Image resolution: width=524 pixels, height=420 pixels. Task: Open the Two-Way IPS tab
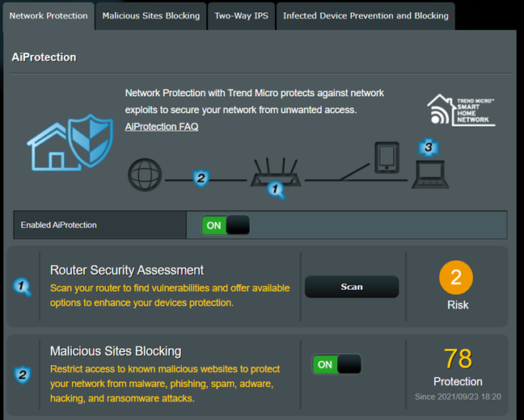(241, 15)
